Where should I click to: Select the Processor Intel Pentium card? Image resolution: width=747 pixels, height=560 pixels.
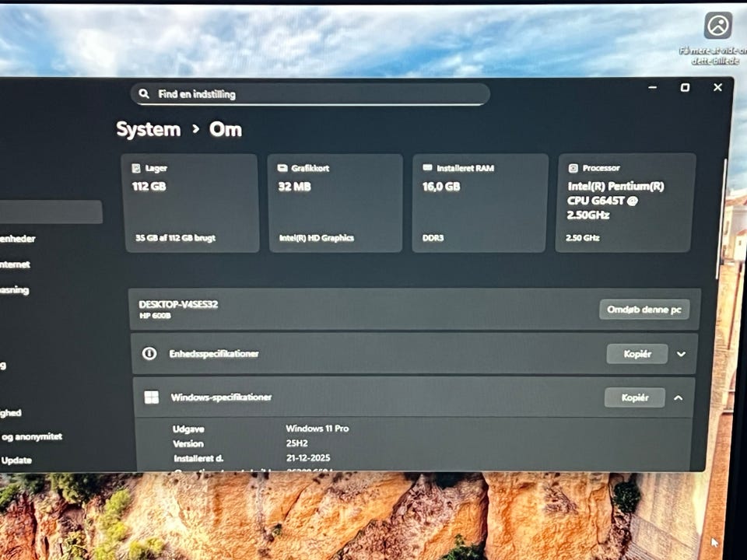[x=625, y=203]
